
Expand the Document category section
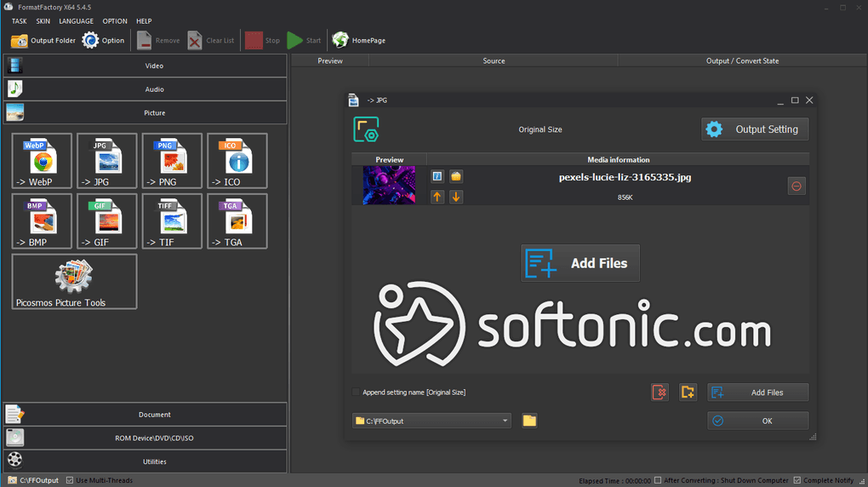[146, 415]
